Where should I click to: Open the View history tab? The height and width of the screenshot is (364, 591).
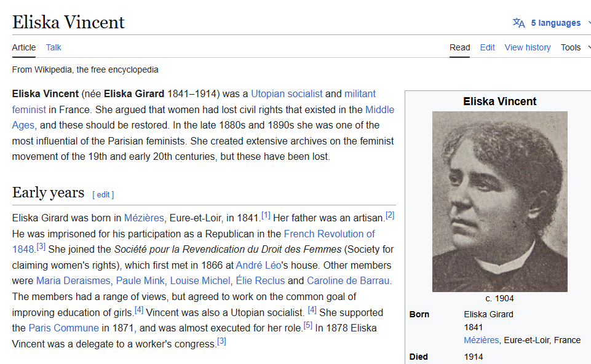click(x=527, y=47)
